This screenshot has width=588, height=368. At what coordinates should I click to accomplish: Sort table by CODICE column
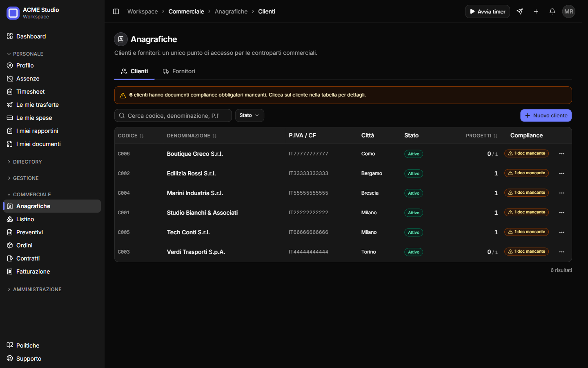click(x=131, y=136)
